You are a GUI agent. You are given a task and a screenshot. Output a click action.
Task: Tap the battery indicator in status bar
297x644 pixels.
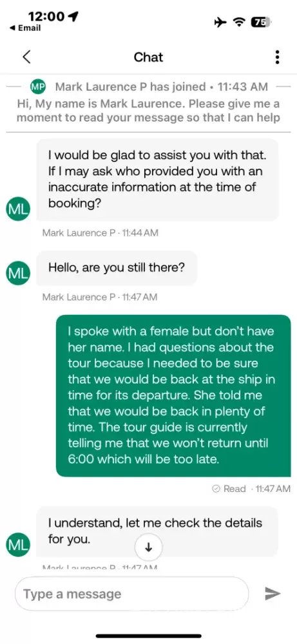pyautogui.click(x=262, y=23)
